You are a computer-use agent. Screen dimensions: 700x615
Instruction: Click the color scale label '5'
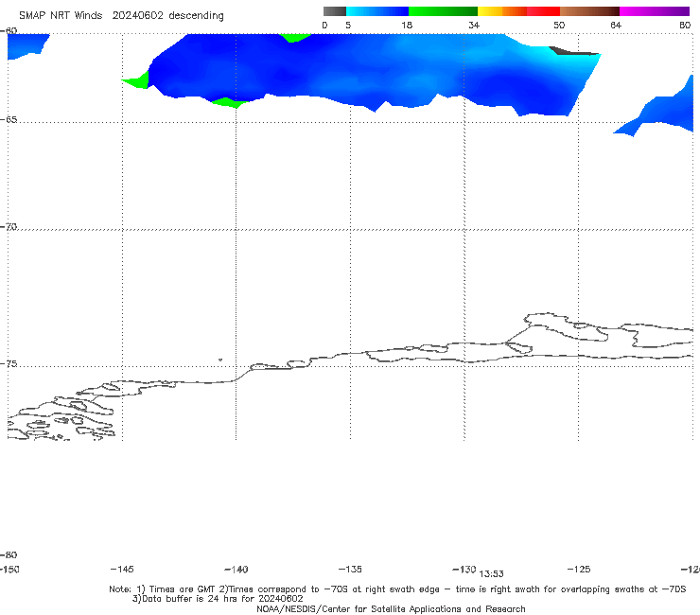pyautogui.click(x=348, y=26)
